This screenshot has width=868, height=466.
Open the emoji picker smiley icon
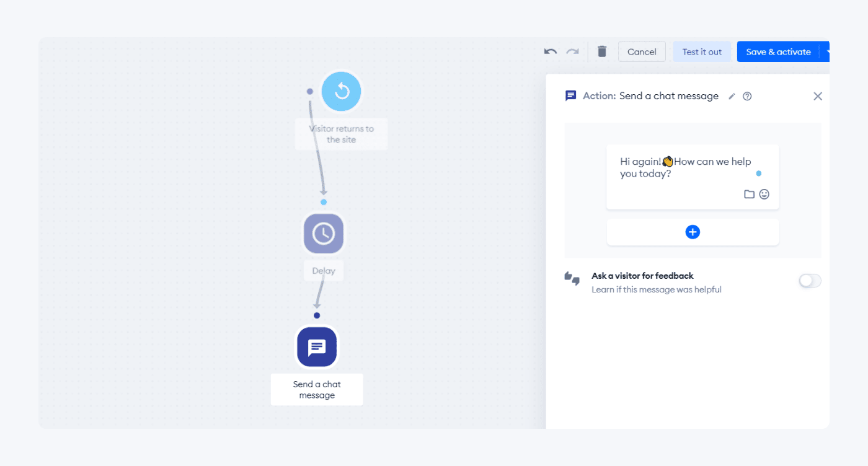point(764,194)
